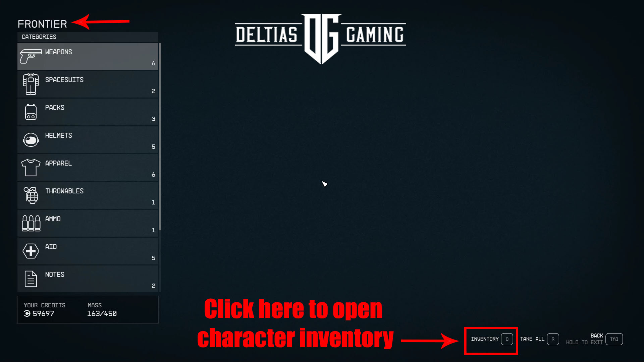
Task: Open the Inventory panel button
Action: click(491, 339)
